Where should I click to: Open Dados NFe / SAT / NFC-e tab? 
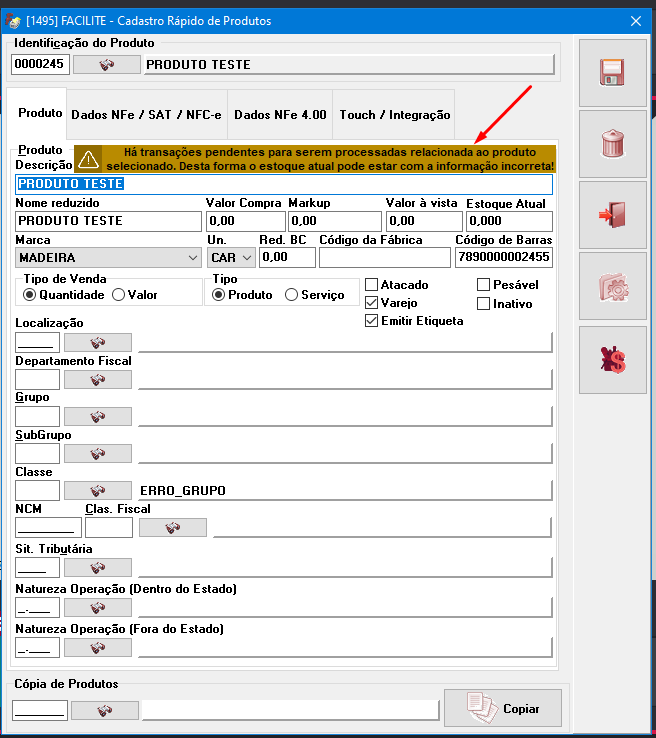(x=146, y=115)
